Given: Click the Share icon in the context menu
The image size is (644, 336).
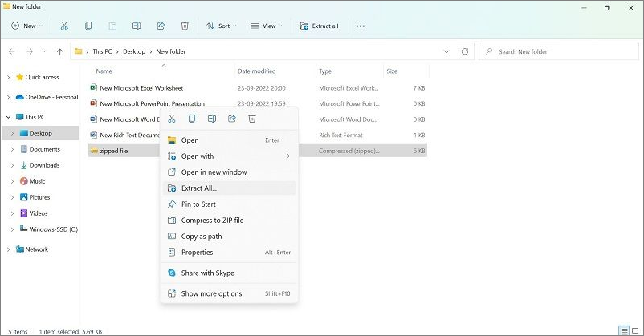Looking at the screenshot, I should coord(232,119).
